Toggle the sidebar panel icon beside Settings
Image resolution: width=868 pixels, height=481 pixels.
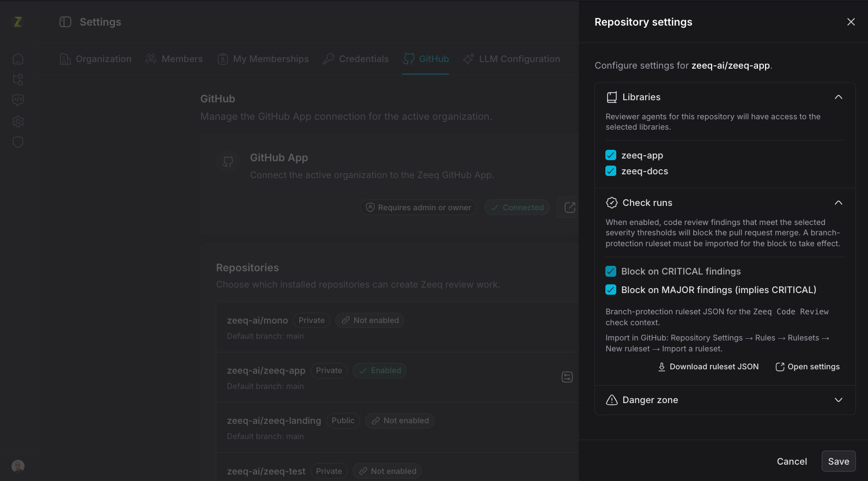[x=65, y=22]
